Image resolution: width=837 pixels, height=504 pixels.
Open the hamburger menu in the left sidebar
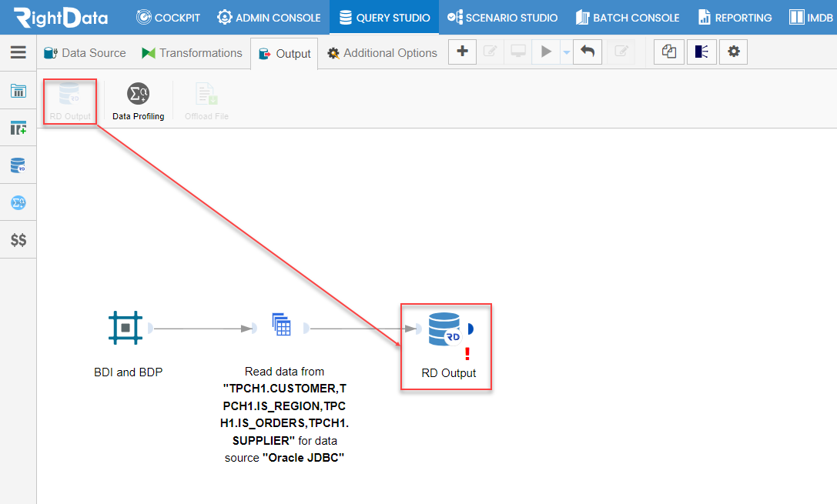point(18,52)
